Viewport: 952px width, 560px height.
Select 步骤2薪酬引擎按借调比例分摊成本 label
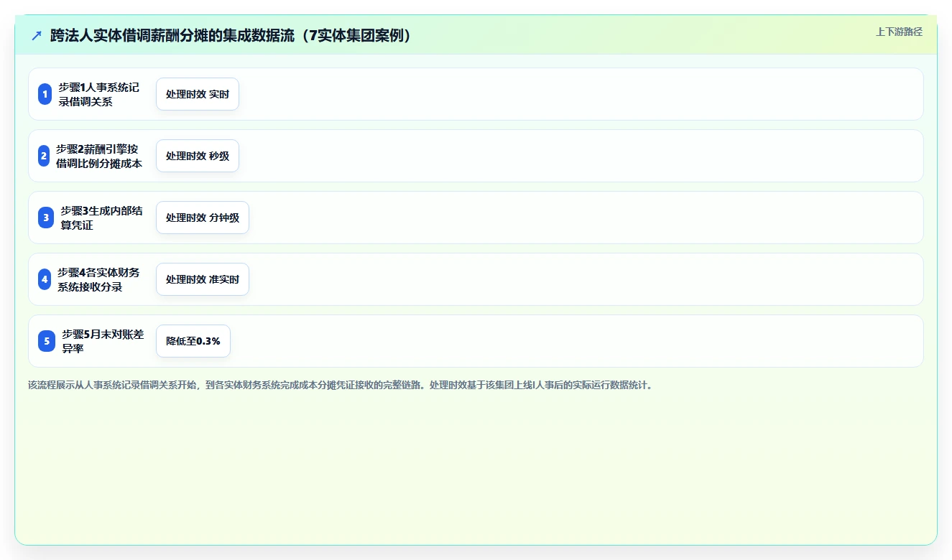tap(98, 156)
